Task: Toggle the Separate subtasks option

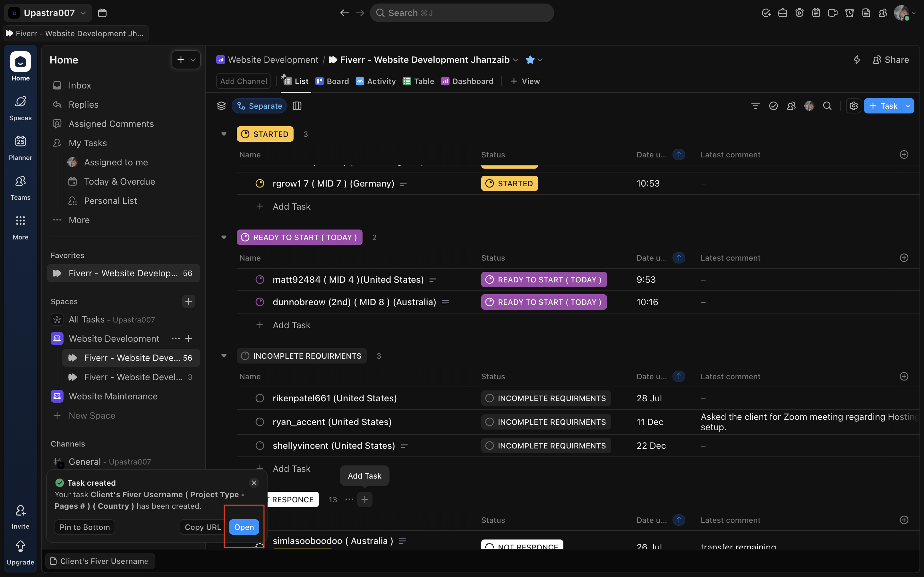Action: (259, 106)
